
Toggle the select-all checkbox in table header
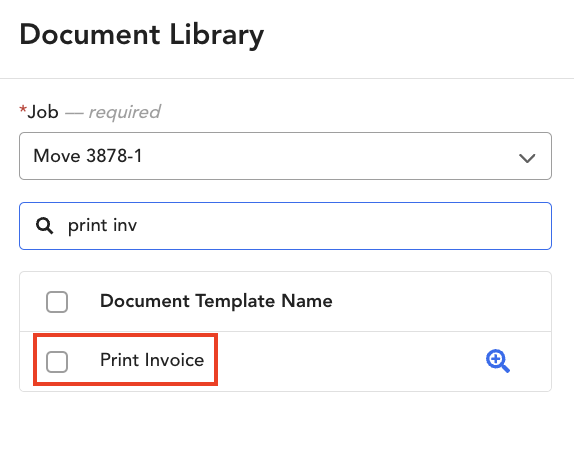click(x=57, y=302)
